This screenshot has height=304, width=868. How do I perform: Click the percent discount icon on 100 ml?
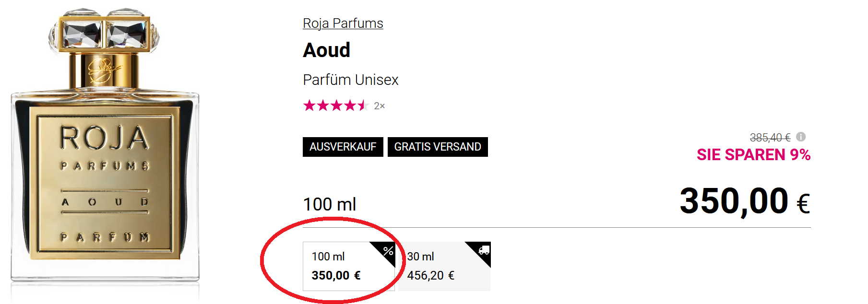tap(388, 251)
